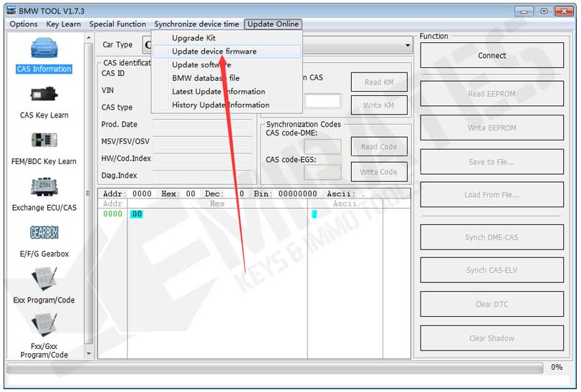Close the Update Online menu

pyautogui.click(x=273, y=24)
